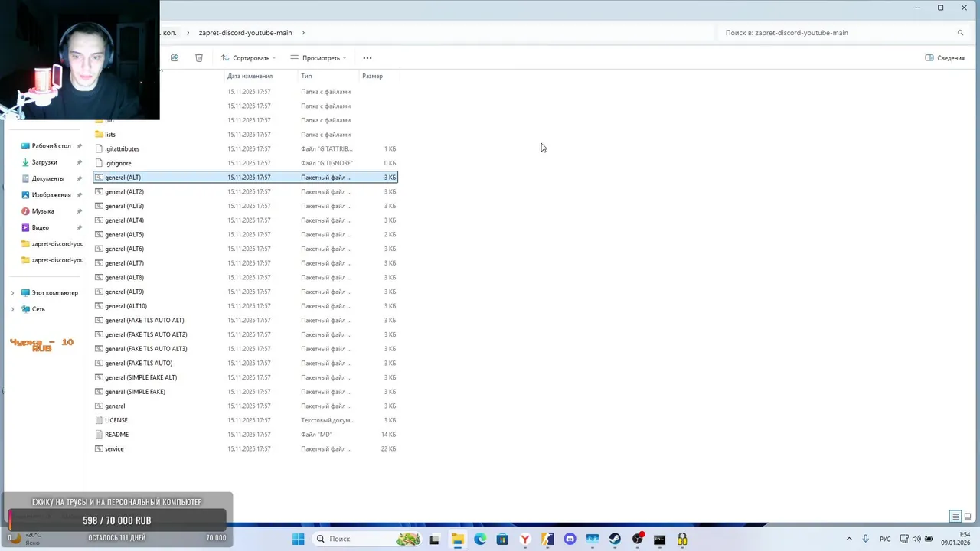Click the search magnifier icon in Explorer
This screenshot has height=551, width=980.
point(960,33)
